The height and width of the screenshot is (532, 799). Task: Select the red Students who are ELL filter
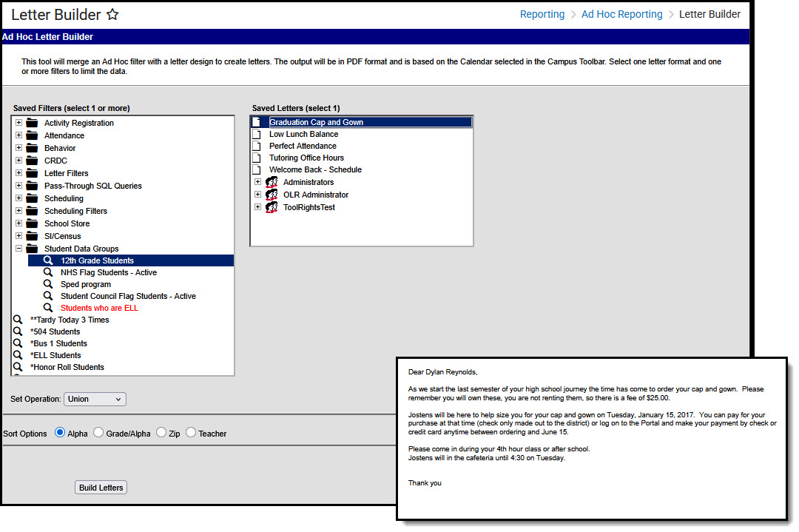(x=99, y=308)
